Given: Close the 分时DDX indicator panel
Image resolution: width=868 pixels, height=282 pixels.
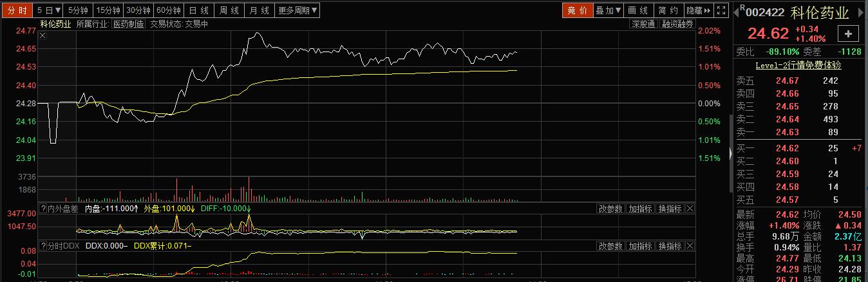Looking at the screenshot, I should click(x=690, y=246).
